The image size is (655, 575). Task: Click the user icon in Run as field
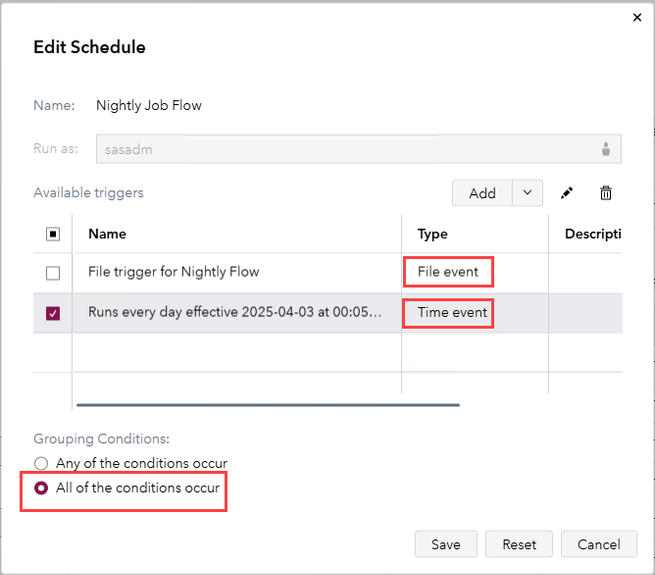tap(606, 149)
